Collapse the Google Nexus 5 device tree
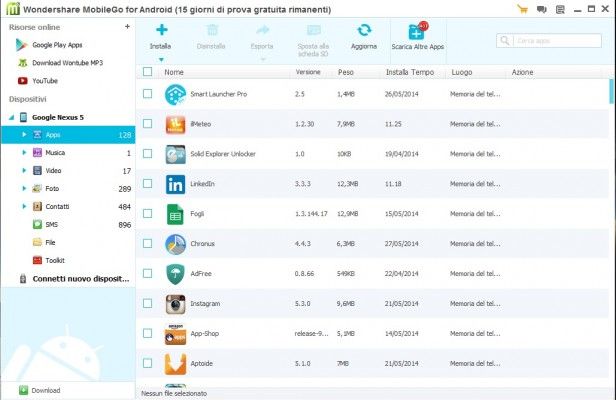 coord(11,117)
